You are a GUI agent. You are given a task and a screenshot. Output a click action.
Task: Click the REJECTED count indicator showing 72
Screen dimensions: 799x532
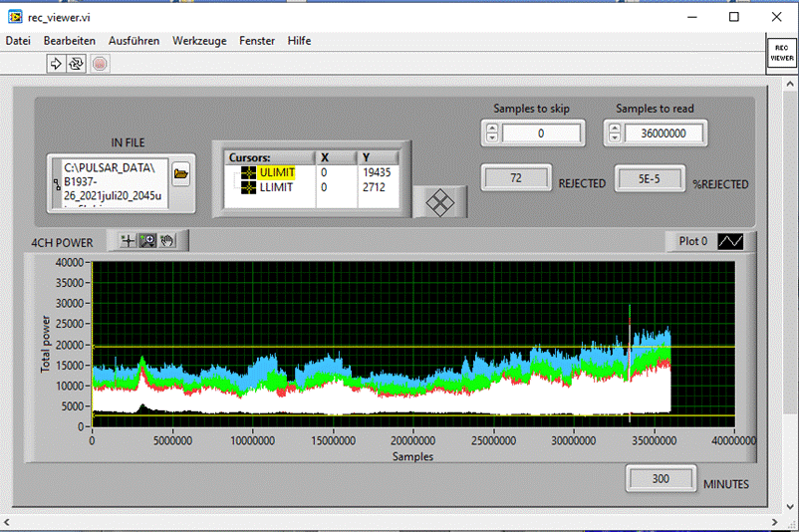click(516, 178)
